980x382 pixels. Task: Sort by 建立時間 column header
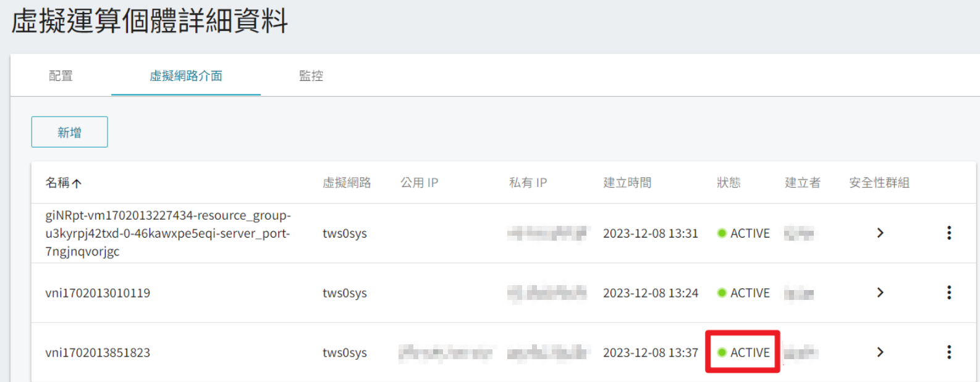pos(627,183)
